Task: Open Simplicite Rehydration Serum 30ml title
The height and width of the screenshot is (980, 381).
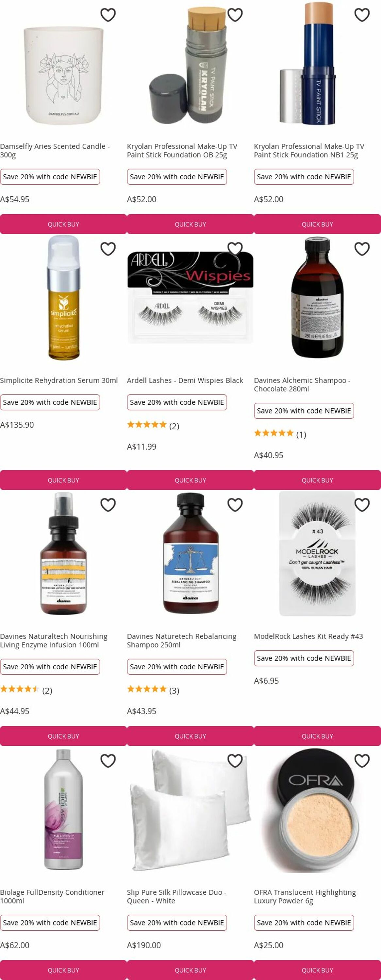Action: (59, 381)
